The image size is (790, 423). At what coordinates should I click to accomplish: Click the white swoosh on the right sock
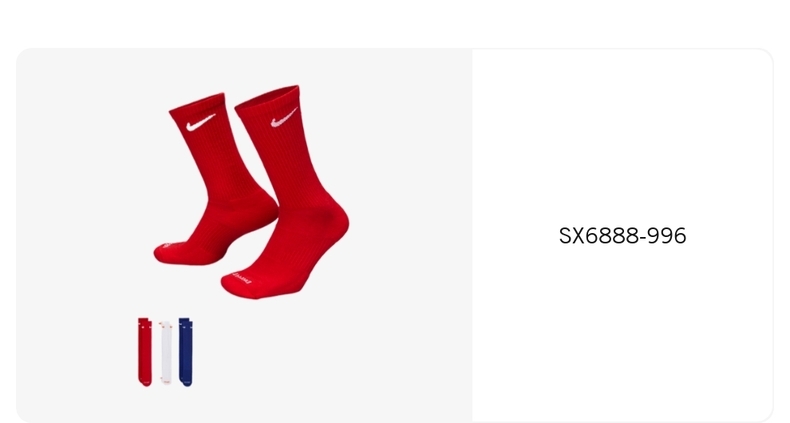pos(284,118)
